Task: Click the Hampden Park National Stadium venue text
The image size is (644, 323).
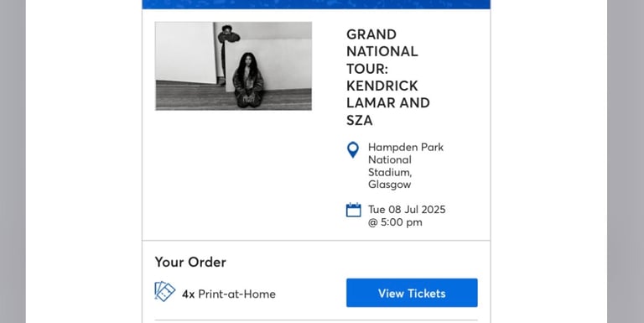Action: click(x=406, y=165)
